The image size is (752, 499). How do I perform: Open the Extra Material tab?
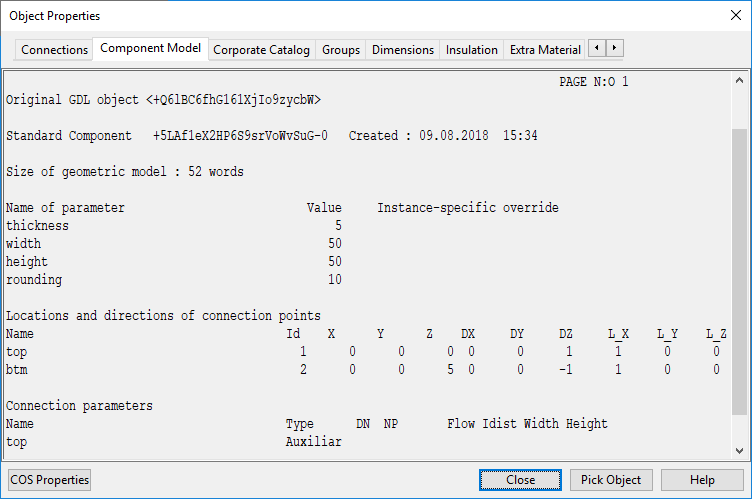[x=545, y=49]
